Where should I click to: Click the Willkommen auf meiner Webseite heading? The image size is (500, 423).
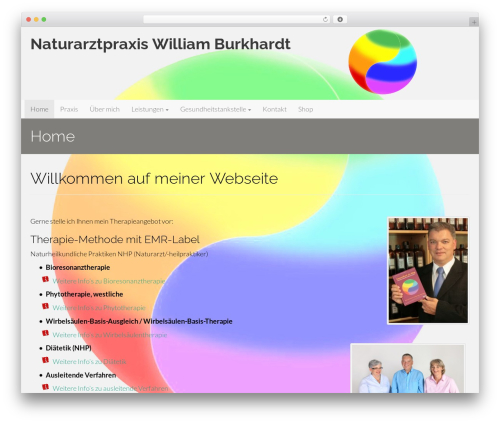click(x=154, y=178)
